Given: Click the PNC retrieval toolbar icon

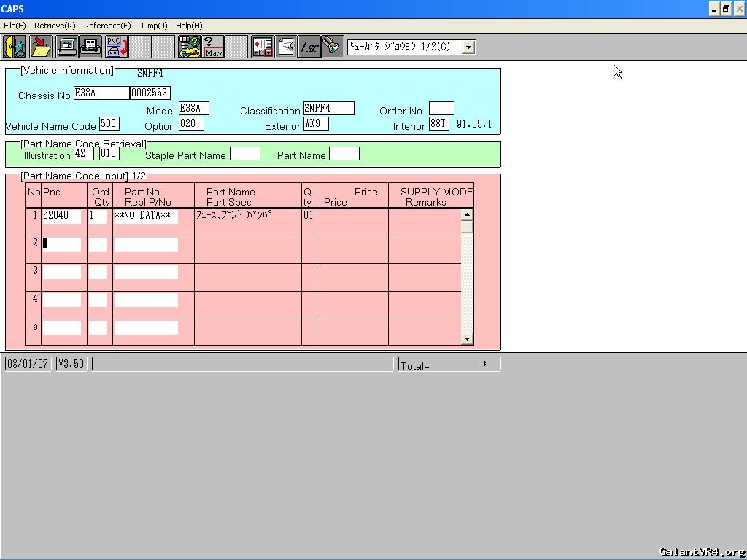Looking at the screenshot, I should [117, 47].
